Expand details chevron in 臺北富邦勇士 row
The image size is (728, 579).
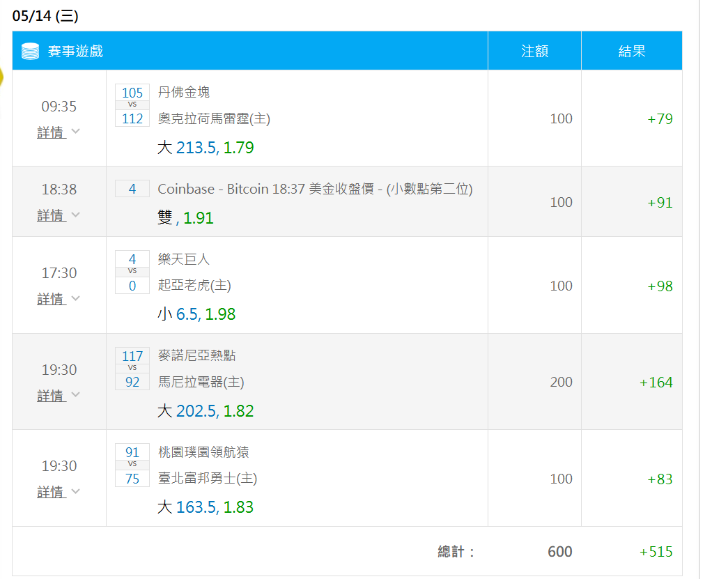pyautogui.click(x=76, y=491)
